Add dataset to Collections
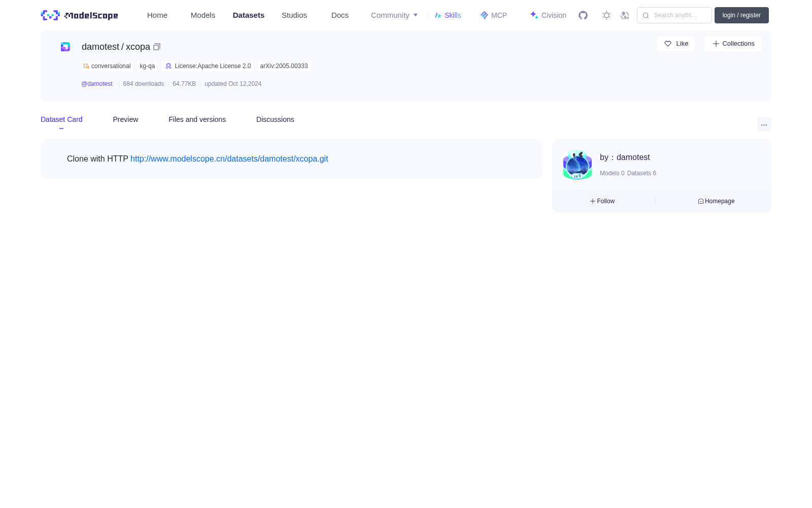The image size is (812, 508). click(x=733, y=44)
